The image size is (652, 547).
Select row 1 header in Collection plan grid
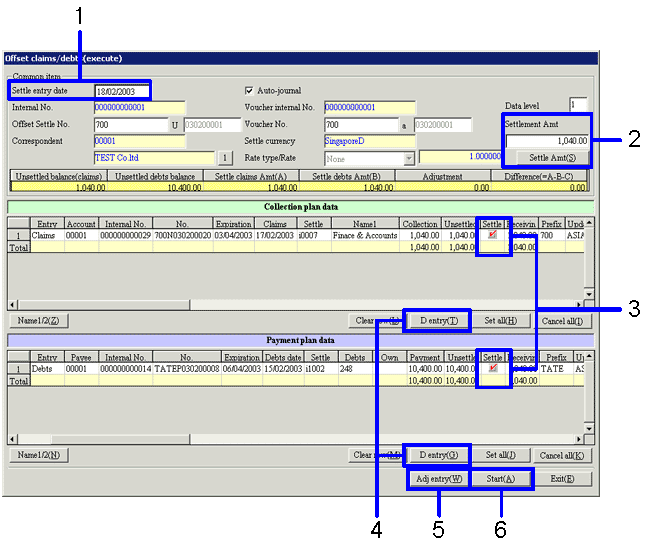coord(19,235)
